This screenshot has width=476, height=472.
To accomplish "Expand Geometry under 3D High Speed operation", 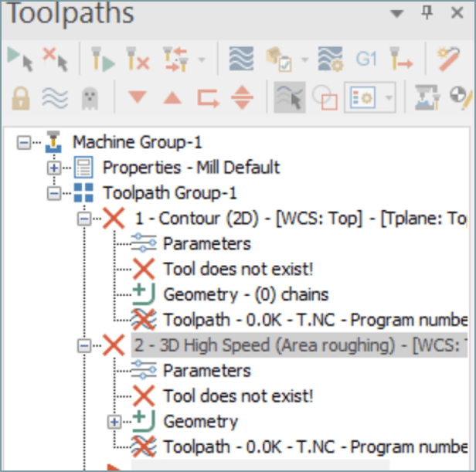I will [114, 422].
